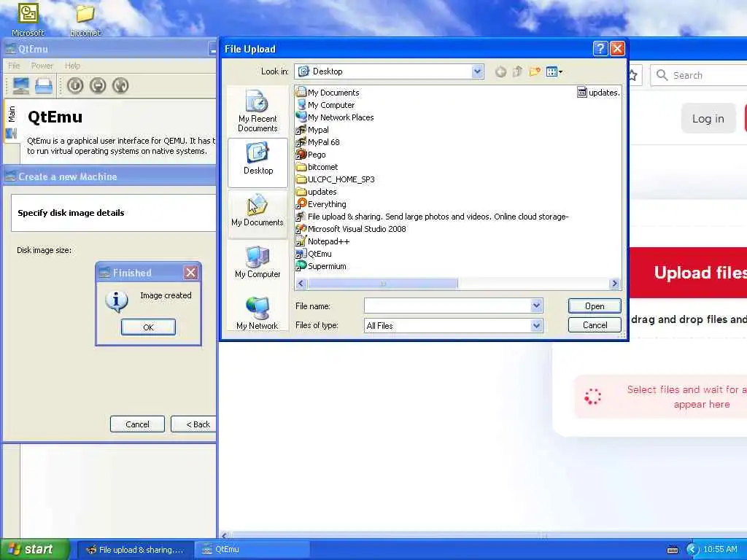
Task: Click the Create New Folder icon
Action: (535, 72)
